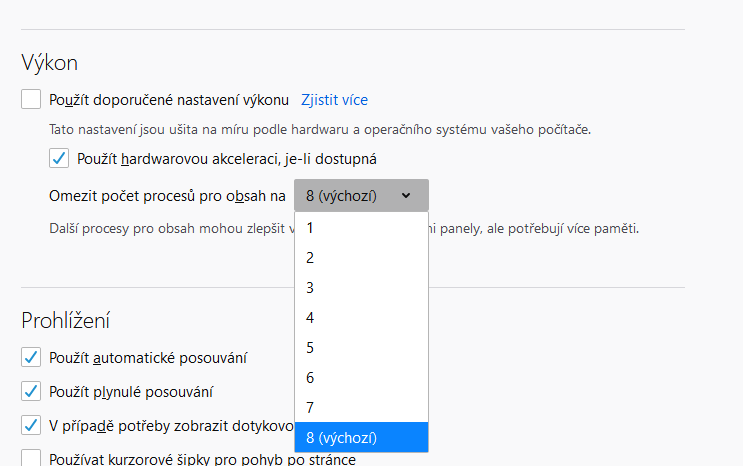Uncheck V případě potřeby zobrazit dotykovou checkbox
The width and height of the screenshot is (743, 466).
(31, 425)
